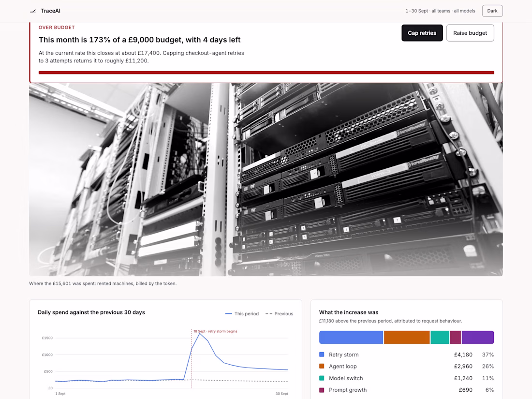Click the Model switch row label

coord(346,378)
